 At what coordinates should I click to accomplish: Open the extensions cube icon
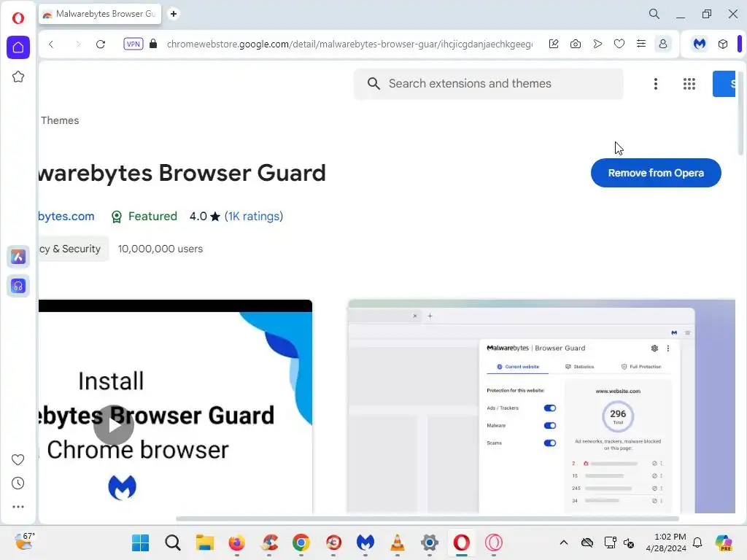(723, 44)
